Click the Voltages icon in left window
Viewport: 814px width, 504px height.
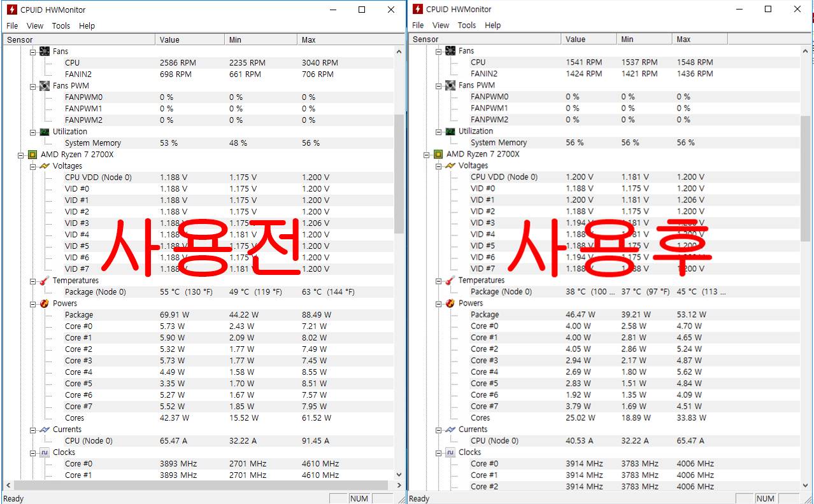click(45, 166)
